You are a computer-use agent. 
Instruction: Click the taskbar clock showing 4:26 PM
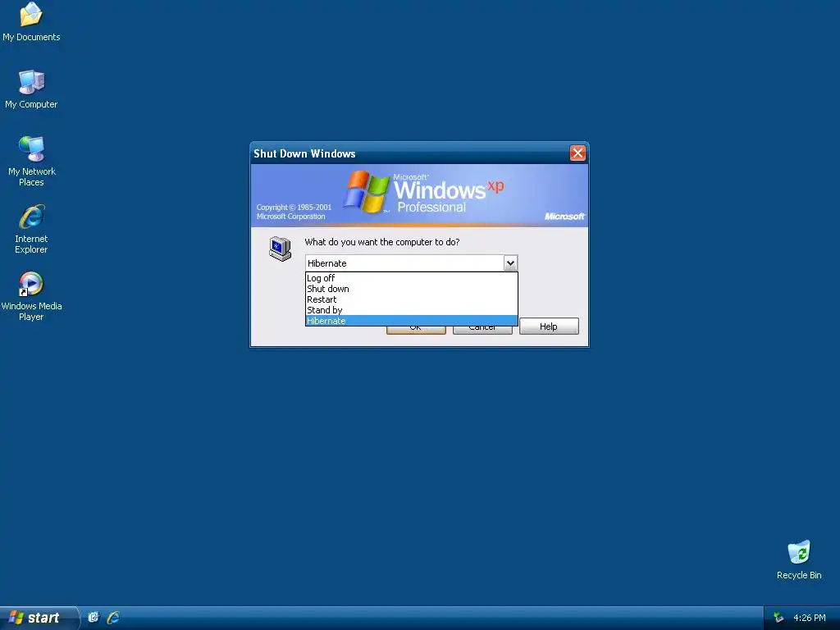[809, 618]
